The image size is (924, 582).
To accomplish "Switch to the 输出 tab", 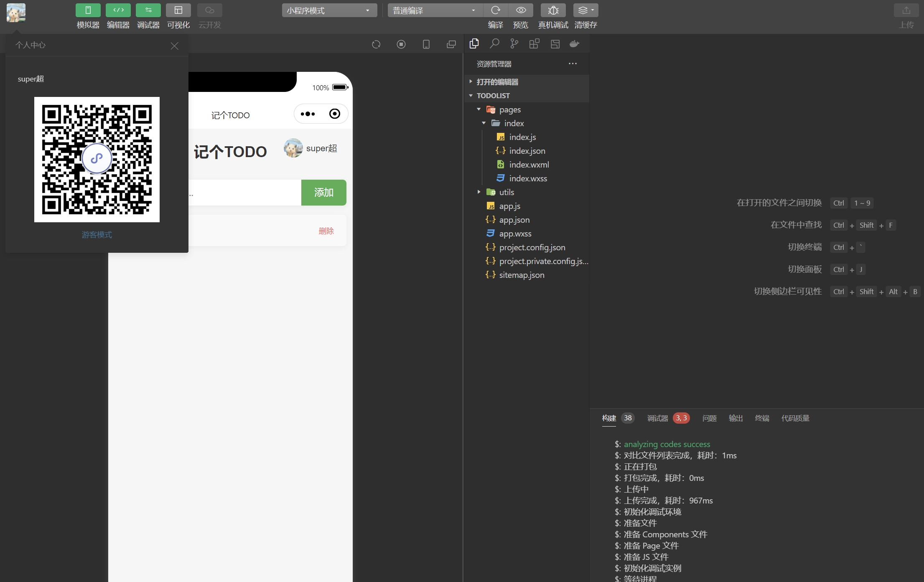I will pos(736,418).
